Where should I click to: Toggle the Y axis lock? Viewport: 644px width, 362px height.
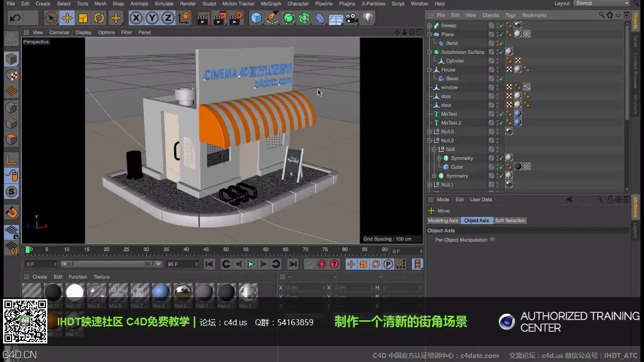click(152, 19)
